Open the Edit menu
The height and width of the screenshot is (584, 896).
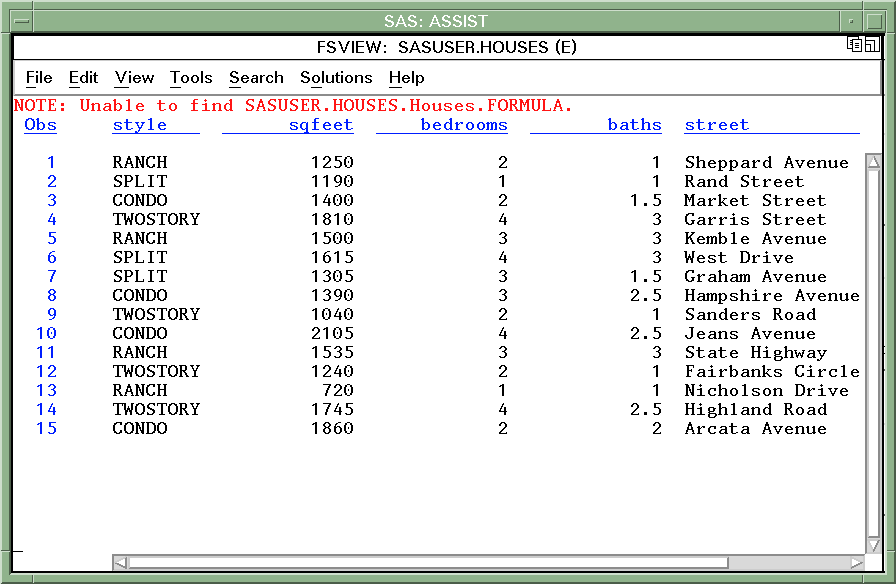pos(83,77)
